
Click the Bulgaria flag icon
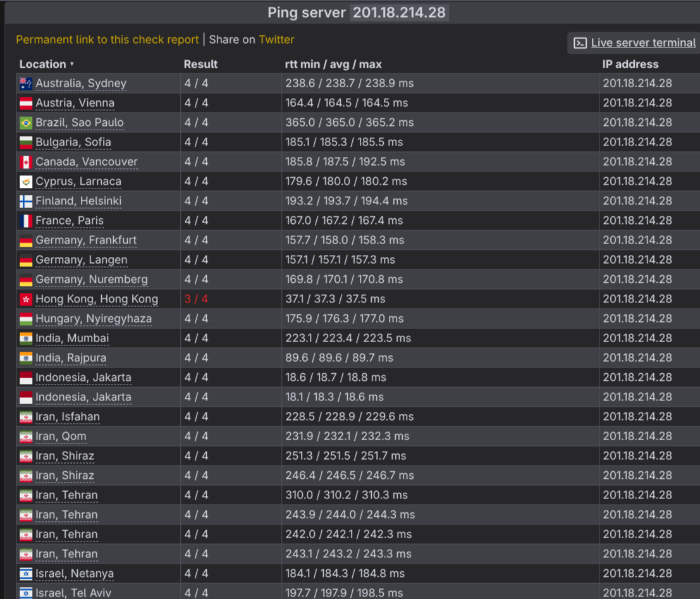26,142
